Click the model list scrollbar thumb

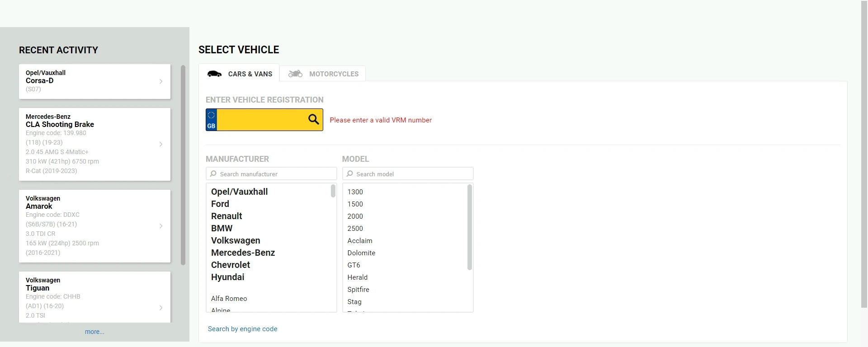470,227
